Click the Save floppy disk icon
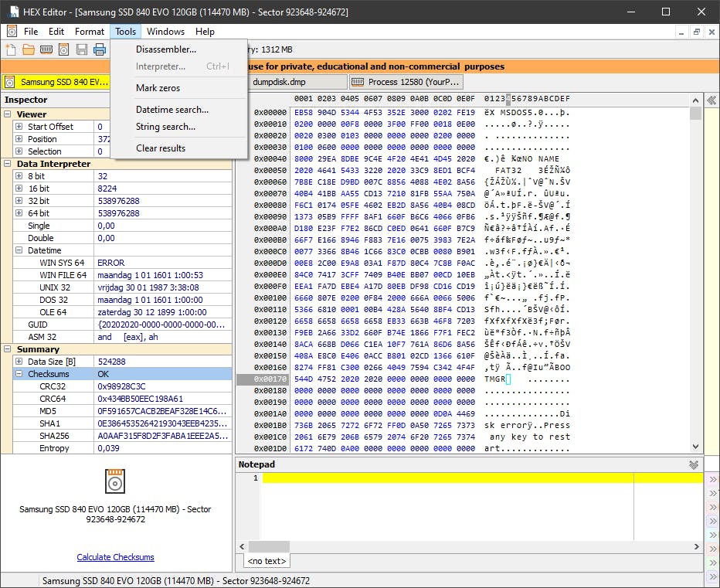Screen dimensions: 720x588 tap(82, 50)
